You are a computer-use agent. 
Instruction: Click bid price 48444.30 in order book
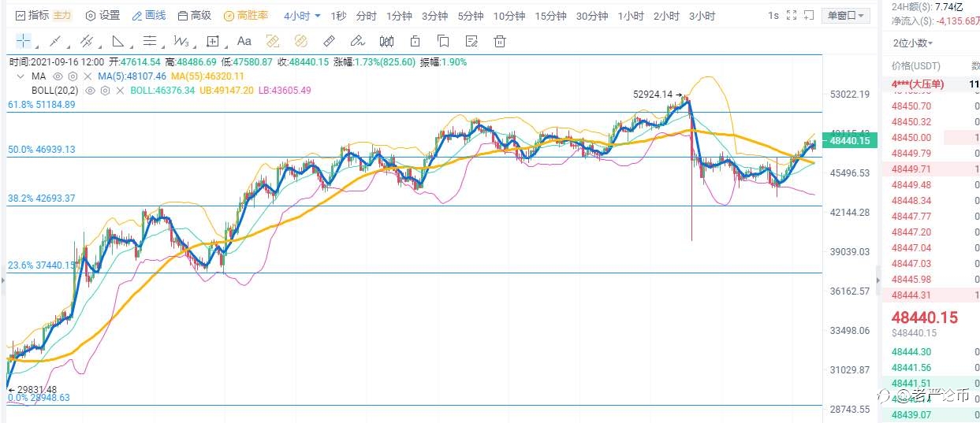point(911,351)
